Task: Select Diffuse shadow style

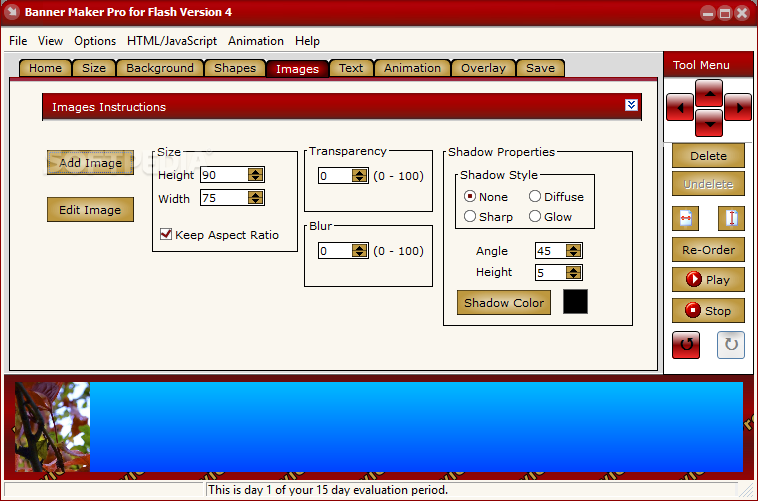Action: click(x=534, y=196)
